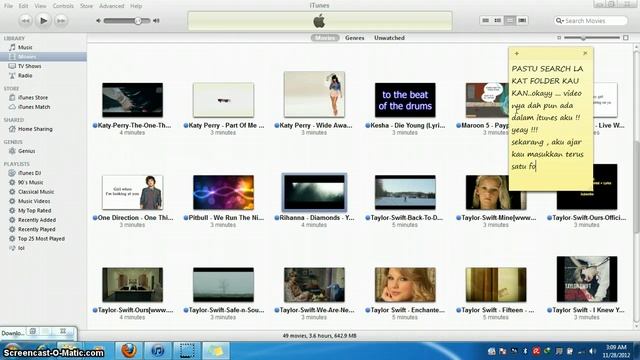The width and height of the screenshot is (640, 360).
Task: Click the high volume speaker icon
Action: pyautogui.click(x=156, y=21)
